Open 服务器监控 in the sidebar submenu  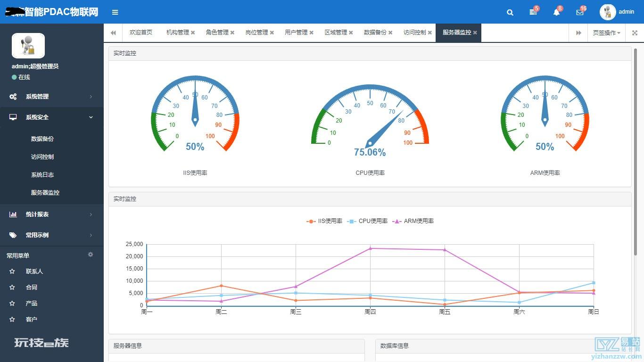45,193
